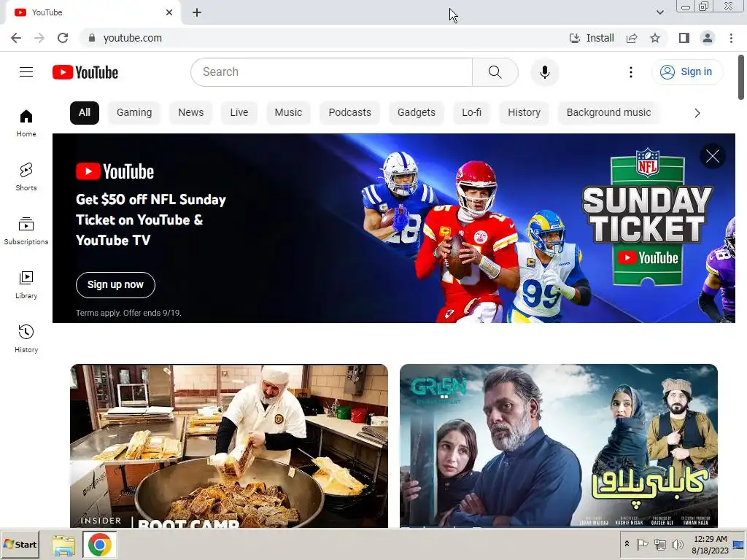Click the Sunday Ticket banner image
Image resolution: width=747 pixels, height=560 pixels.
click(x=393, y=228)
